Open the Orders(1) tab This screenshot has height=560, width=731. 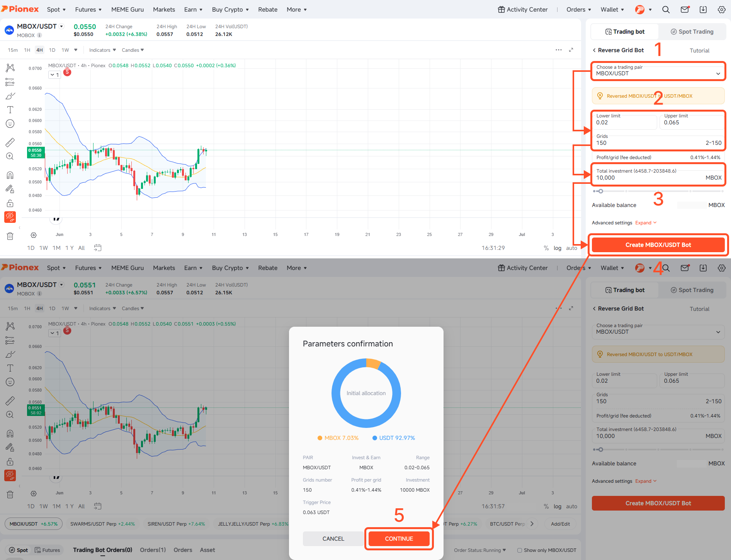pos(153,550)
